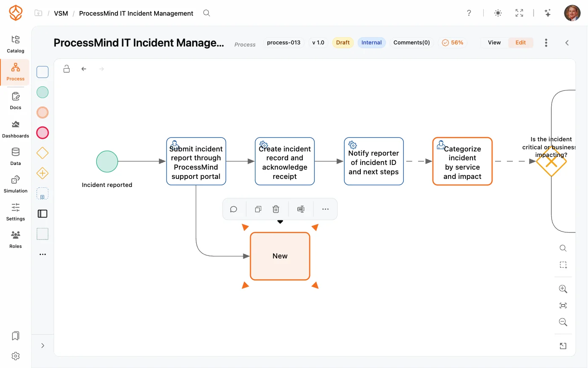Search within the diagram canvas
Image resolution: width=588 pixels, height=368 pixels.
[563, 248]
